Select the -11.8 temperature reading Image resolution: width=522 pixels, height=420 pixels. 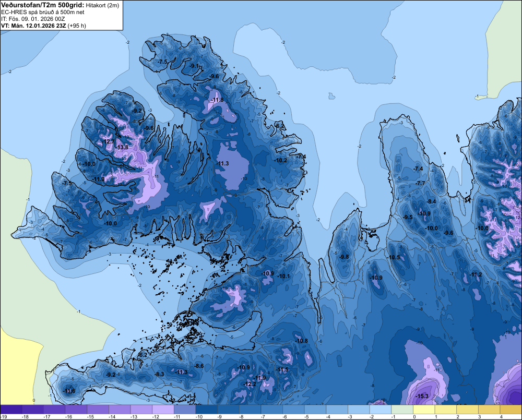tap(217, 100)
